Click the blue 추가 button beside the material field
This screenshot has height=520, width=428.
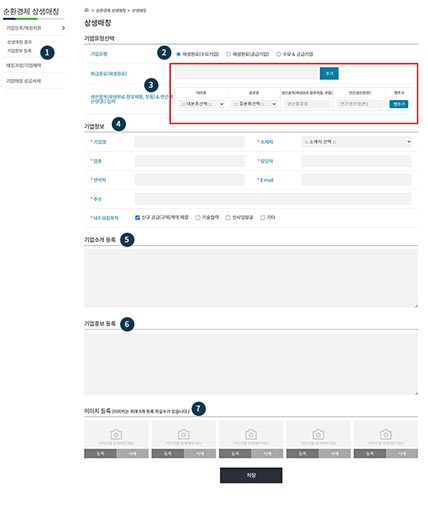[329, 73]
